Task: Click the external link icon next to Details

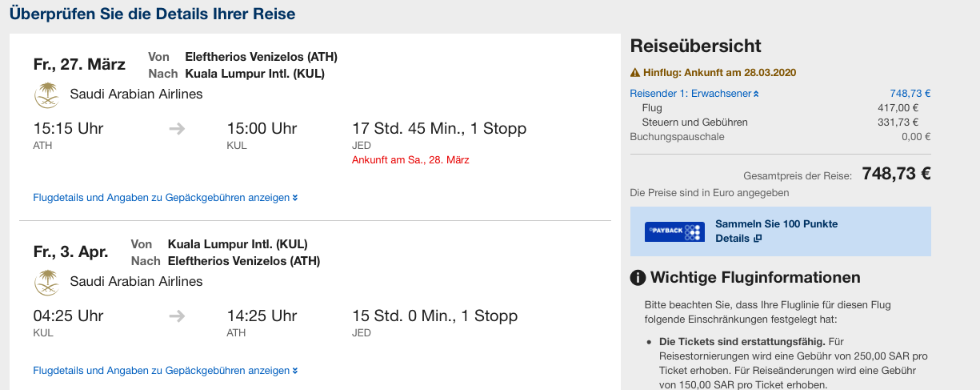Action: click(x=758, y=239)
